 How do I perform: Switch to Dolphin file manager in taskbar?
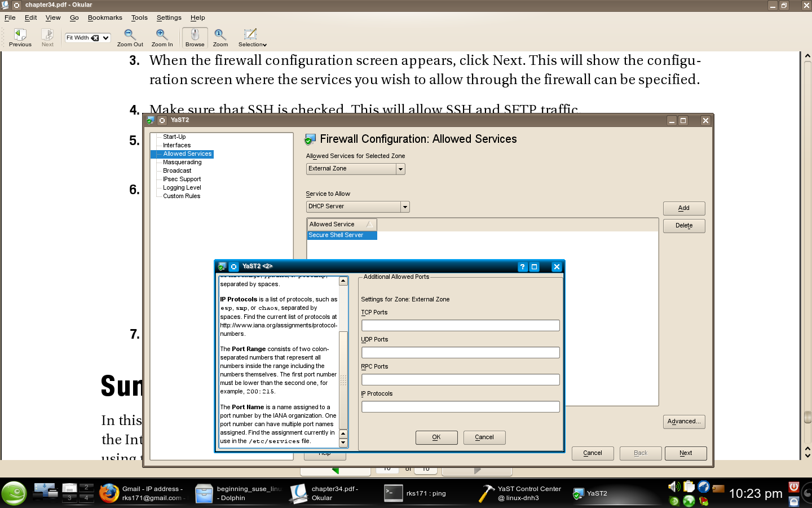[x=238, y=493]
